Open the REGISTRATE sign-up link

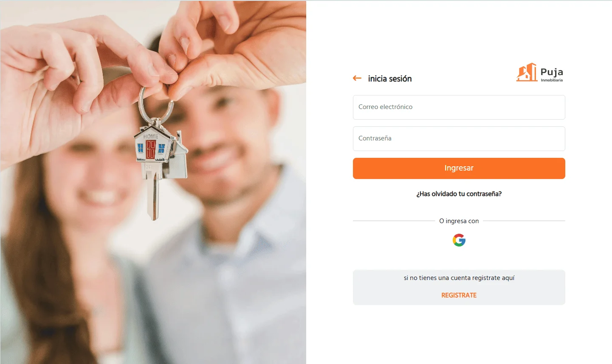[x=459, y=295]
